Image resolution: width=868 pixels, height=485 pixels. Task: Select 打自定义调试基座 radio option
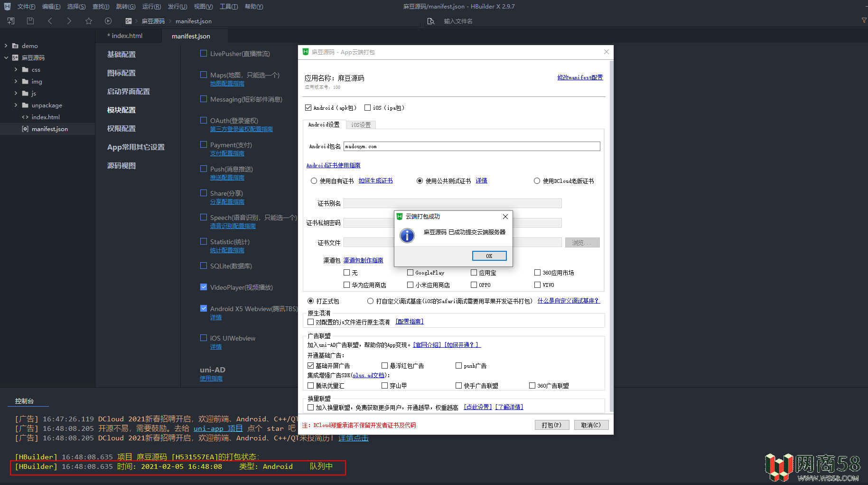pyautogui.click(x=370, y=301)
